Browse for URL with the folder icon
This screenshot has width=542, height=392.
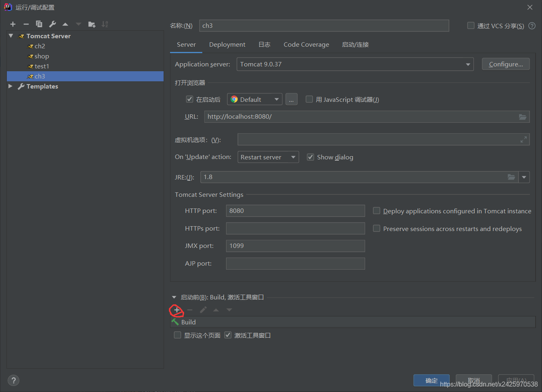pyautogui.click(x=523, y=117)
